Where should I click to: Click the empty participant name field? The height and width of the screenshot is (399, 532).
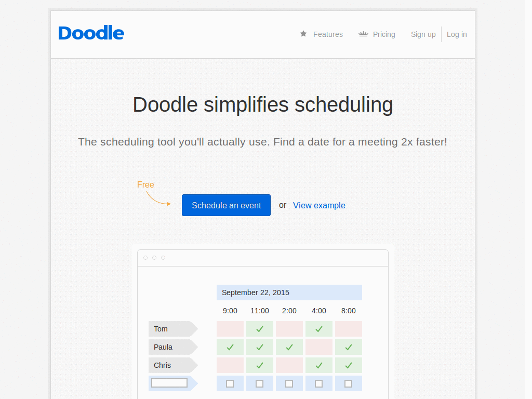click(169, 383)
